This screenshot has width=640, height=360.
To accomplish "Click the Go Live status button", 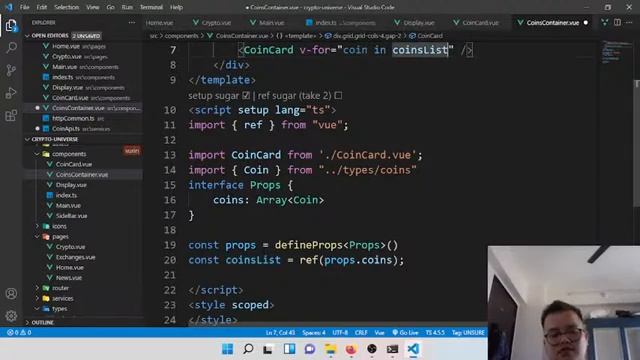I will point(405,333).
